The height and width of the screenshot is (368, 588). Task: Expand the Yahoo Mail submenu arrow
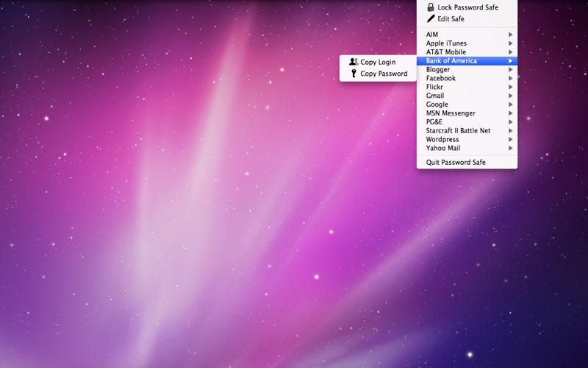pyautogui.click(x=510, y=148)
